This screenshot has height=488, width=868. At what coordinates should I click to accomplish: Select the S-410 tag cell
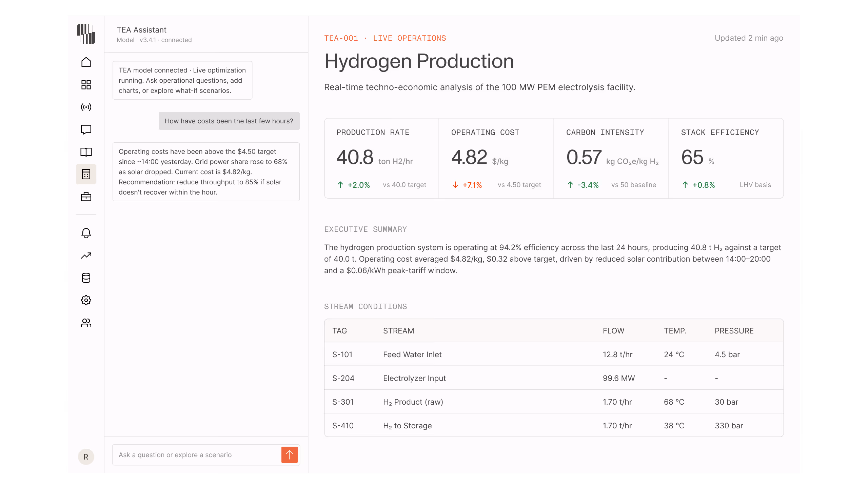343,426
